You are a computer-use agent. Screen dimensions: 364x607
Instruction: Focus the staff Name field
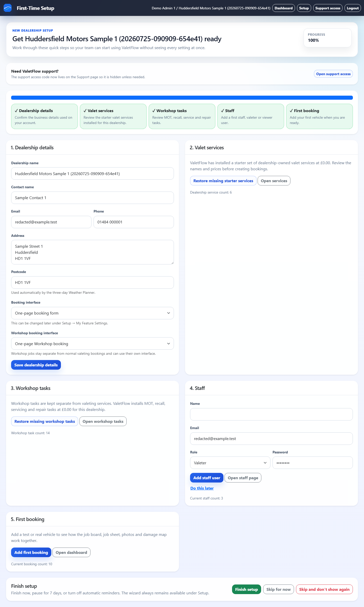tap(271, 414)
